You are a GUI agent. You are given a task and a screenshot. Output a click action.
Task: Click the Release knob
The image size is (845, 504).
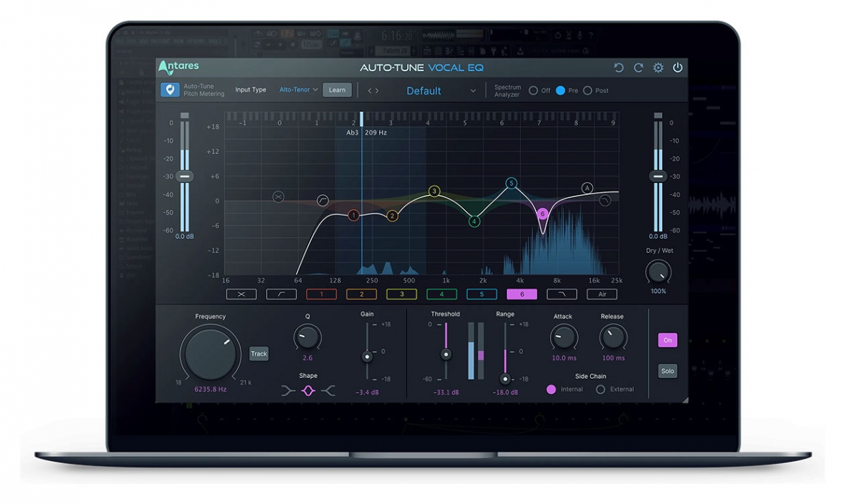[613, 338]
